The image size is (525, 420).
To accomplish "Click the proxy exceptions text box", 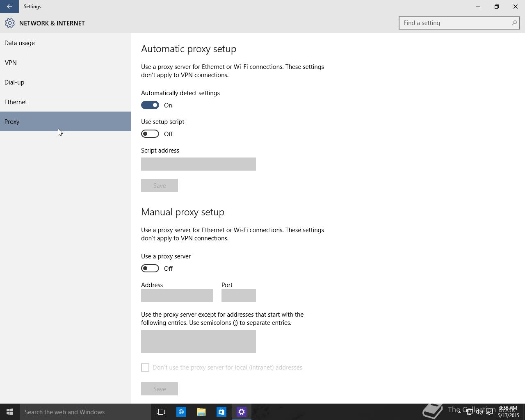I will (199, 341).
